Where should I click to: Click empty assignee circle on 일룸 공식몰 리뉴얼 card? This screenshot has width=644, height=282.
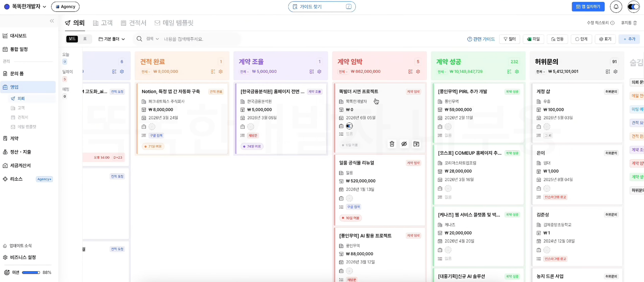[x=349, y=198]
